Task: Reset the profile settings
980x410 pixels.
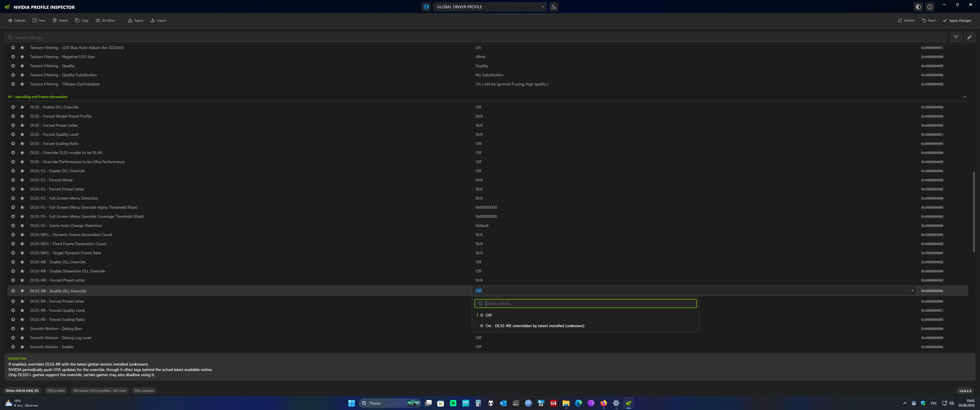Action: (x=929, y=20)
